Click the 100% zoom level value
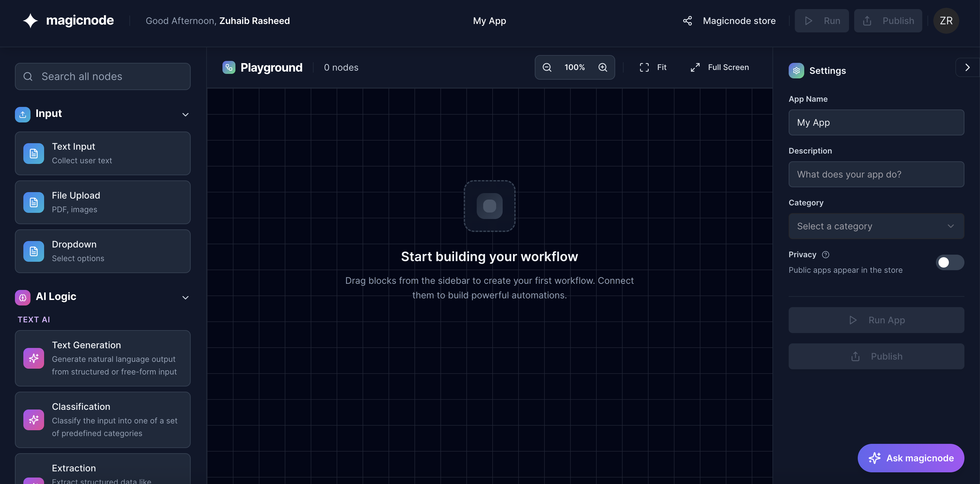This screenshot has height=484, width=980. 574,67
